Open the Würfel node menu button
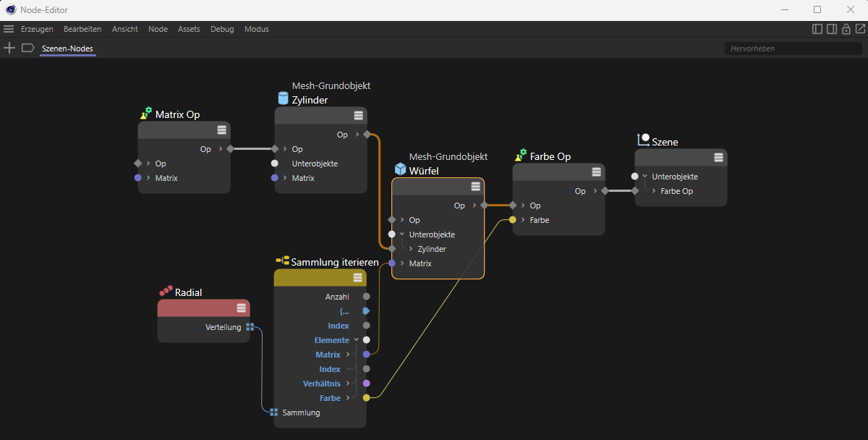 [x=476, y=187]
